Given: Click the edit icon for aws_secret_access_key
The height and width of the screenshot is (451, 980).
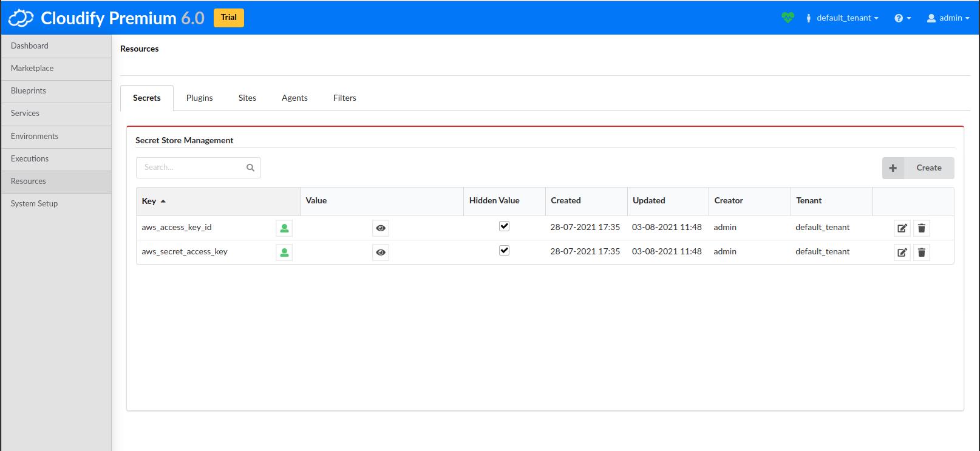Looking at the screenshot, I should pos(902,253).
